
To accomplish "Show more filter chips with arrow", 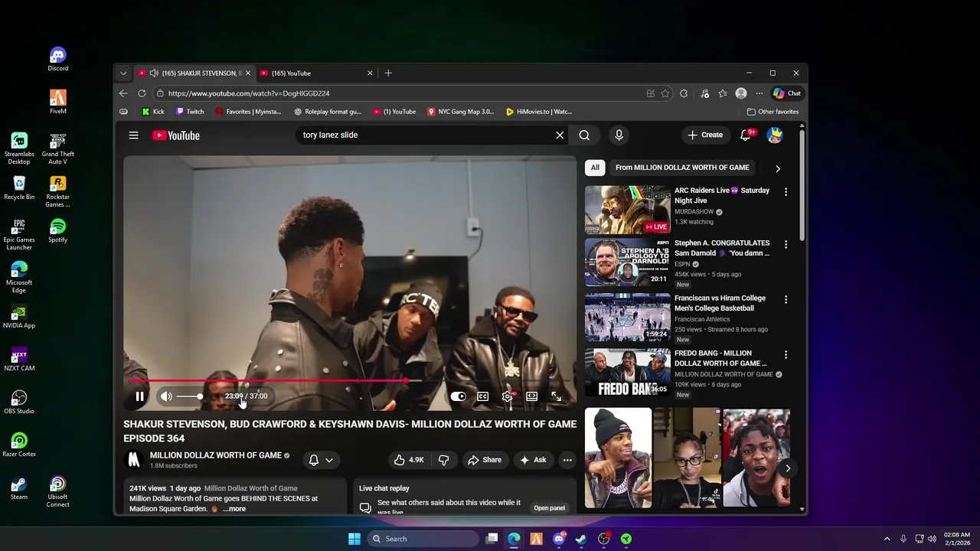I will click(778, 168).
